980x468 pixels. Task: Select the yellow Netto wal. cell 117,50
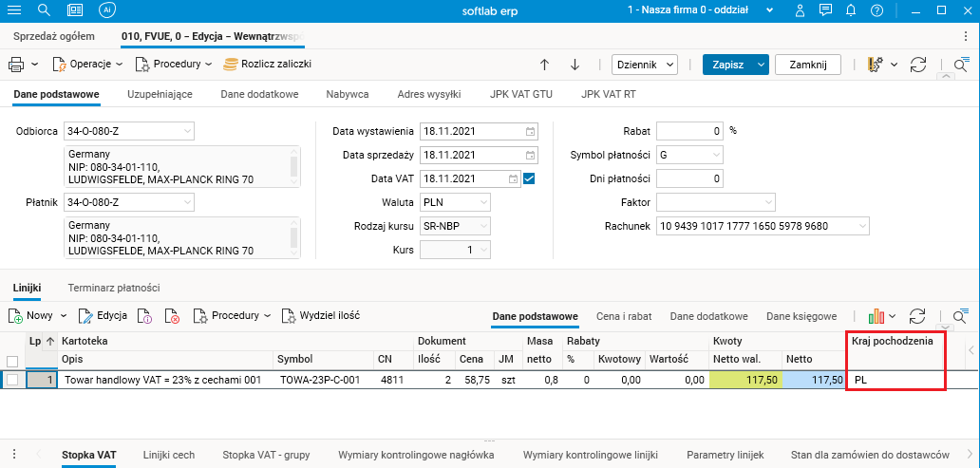tap(745, 380)
